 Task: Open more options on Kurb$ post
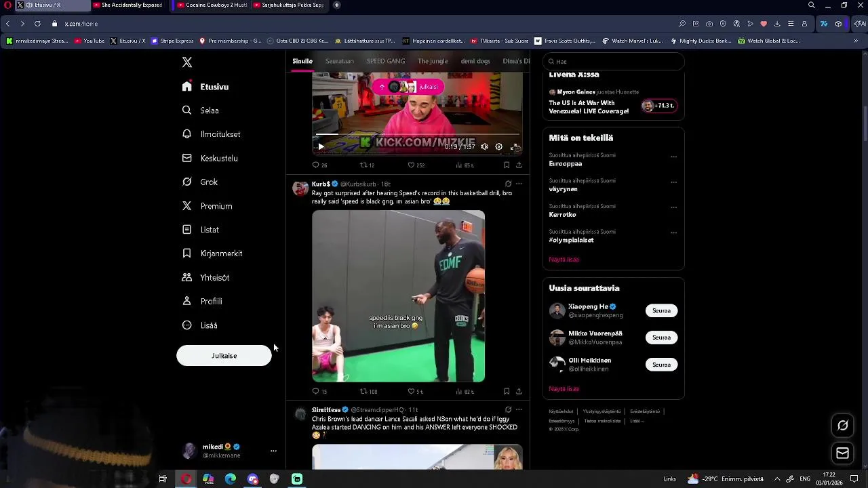pos(519,184)
